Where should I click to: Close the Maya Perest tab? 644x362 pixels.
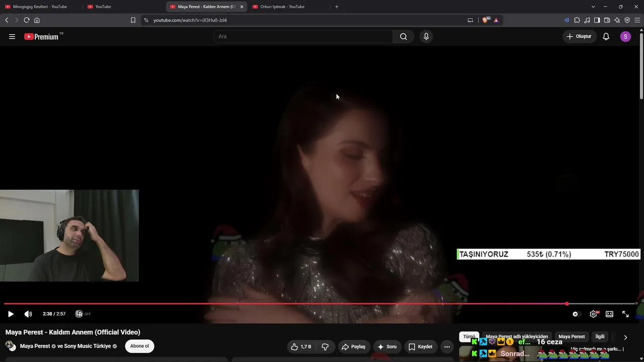pyautogui.click(x=242, y=7)
